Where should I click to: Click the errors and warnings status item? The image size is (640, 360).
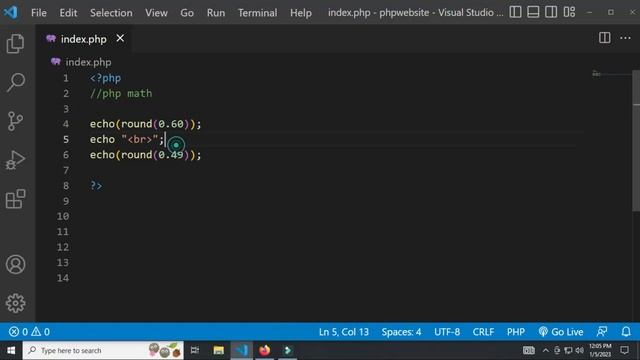click(29, 332)
